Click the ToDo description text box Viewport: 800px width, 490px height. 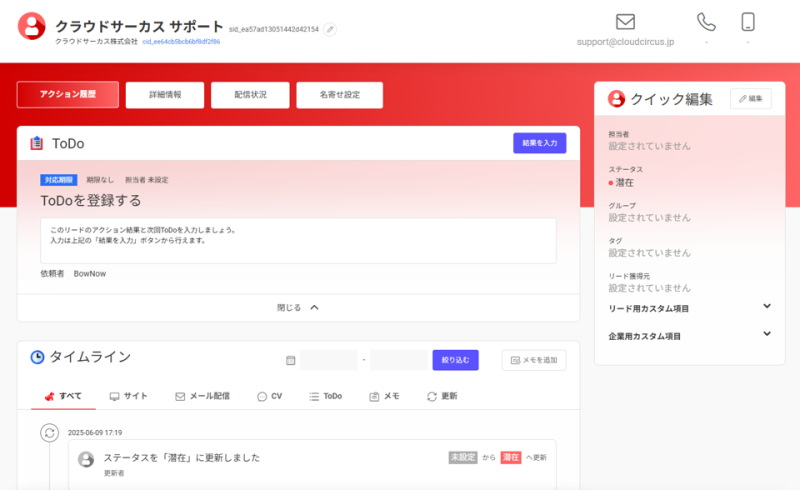click(x=298, y=240)
